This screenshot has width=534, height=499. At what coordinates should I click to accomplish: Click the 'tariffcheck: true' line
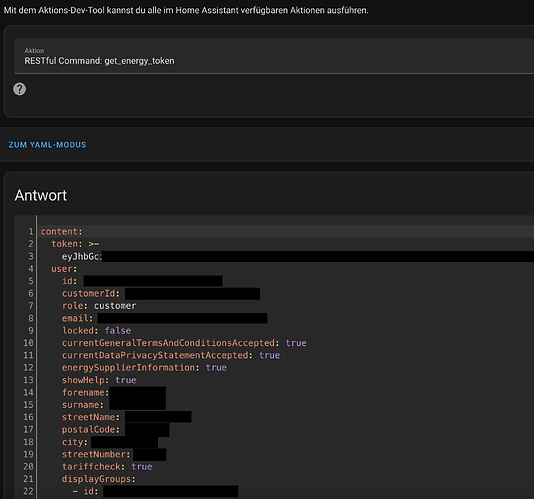107,467
